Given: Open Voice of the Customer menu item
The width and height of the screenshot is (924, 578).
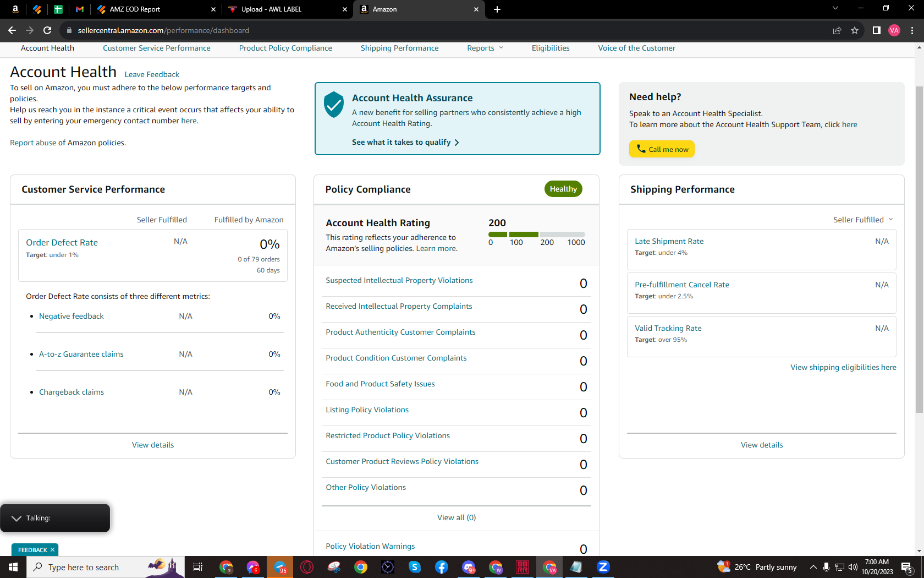Looking at the screenshot, I should coord(637,48).
